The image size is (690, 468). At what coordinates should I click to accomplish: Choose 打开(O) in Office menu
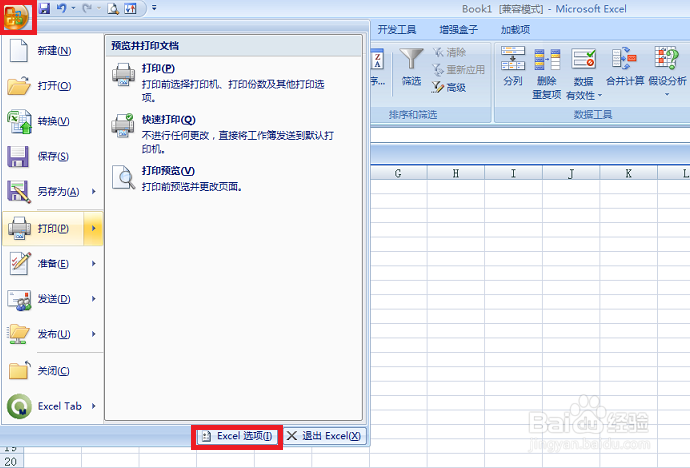click(53, 86)
